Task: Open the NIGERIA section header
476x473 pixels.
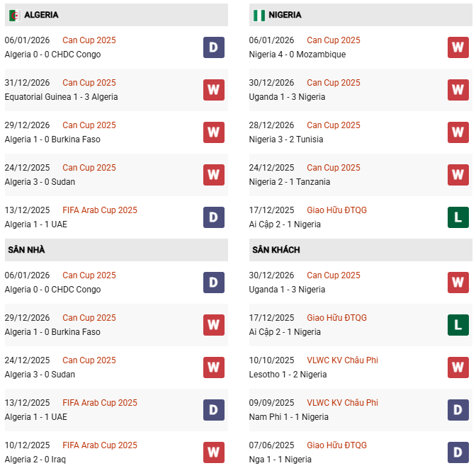Action: [285, 15]
